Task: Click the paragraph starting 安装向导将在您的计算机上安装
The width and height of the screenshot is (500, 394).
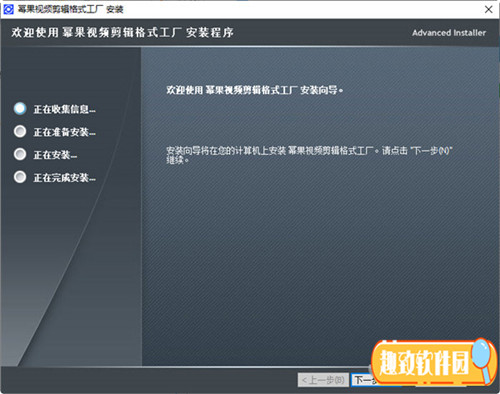Action: click(309, 155)
